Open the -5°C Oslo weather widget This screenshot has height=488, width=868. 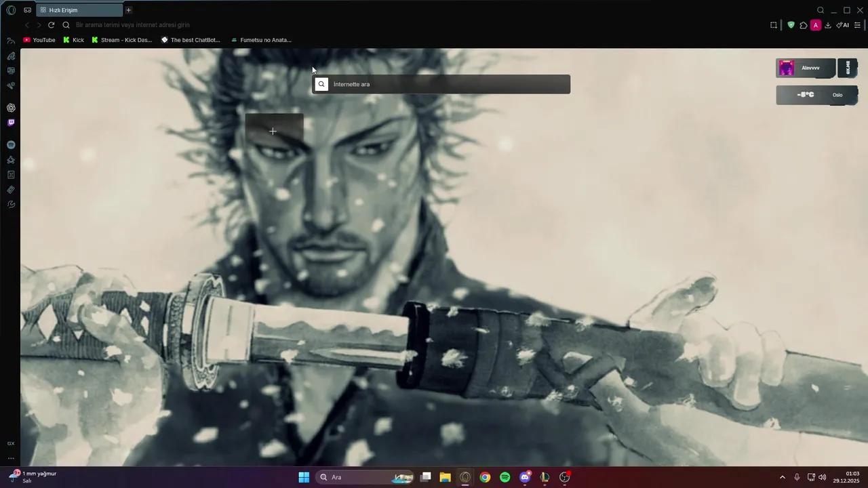tap(816, 95)
